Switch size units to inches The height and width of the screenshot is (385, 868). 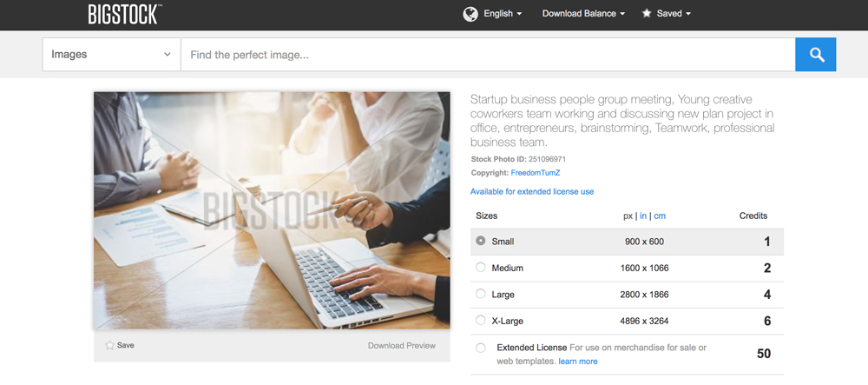(643, 216)
